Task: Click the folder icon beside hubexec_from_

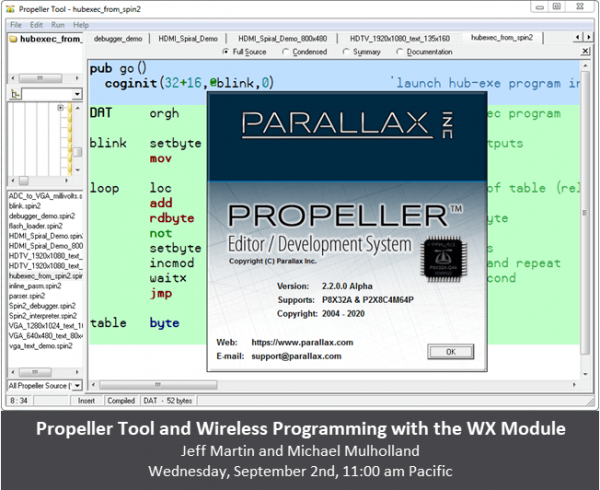Action: [x=13, y=39]
